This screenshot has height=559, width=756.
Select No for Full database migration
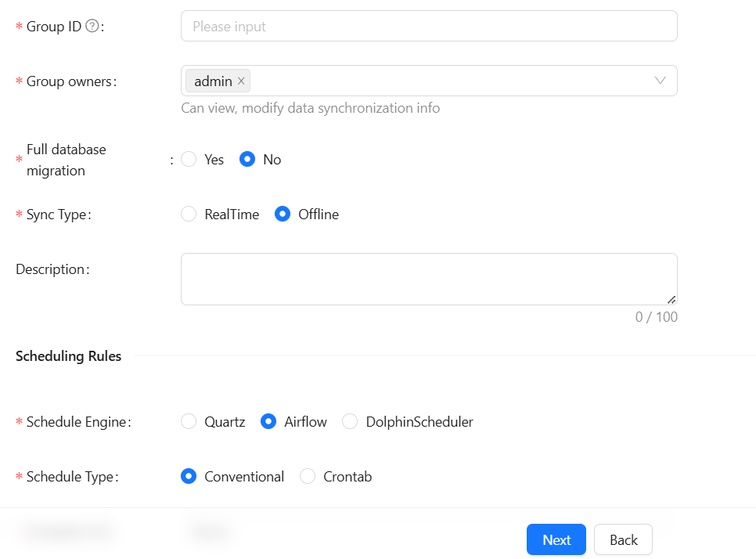click(247, 160)
